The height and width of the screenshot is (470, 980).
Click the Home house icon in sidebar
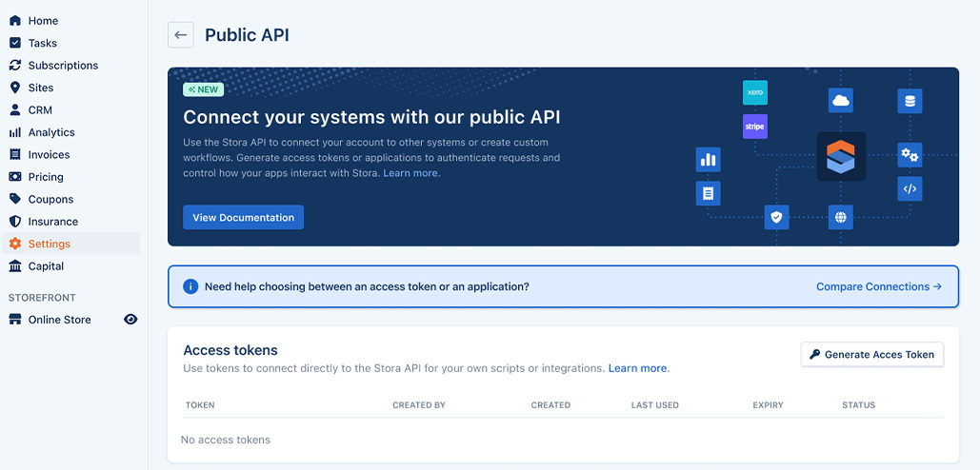click(x=15, y=21)
